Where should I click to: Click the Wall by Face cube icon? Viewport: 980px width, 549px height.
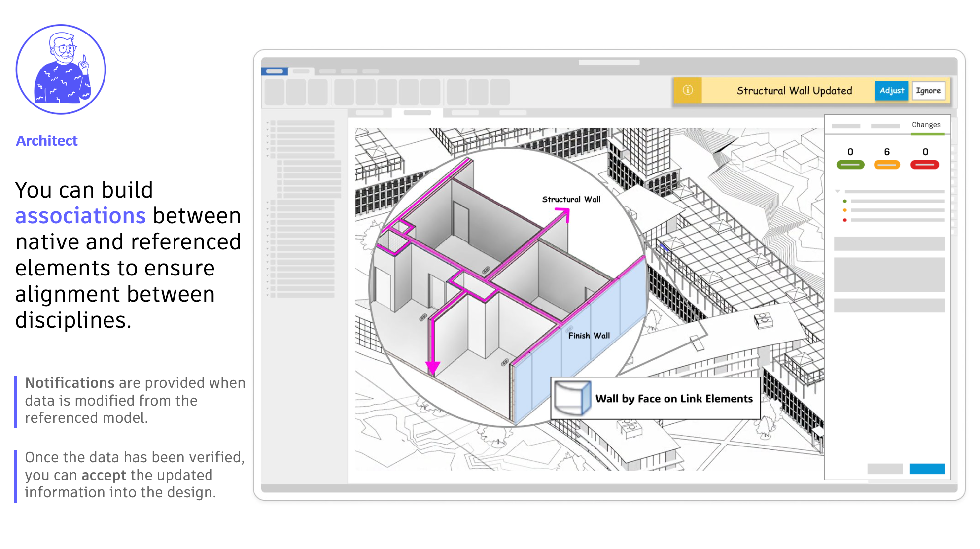572,398
